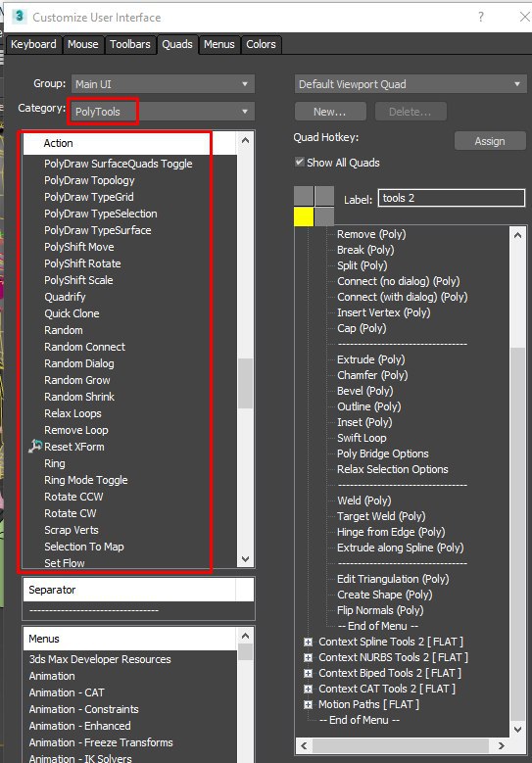Screen dimensions: 532x763
Task: Open the Group dropdown showing Main UI
Action: coord(163,83)
